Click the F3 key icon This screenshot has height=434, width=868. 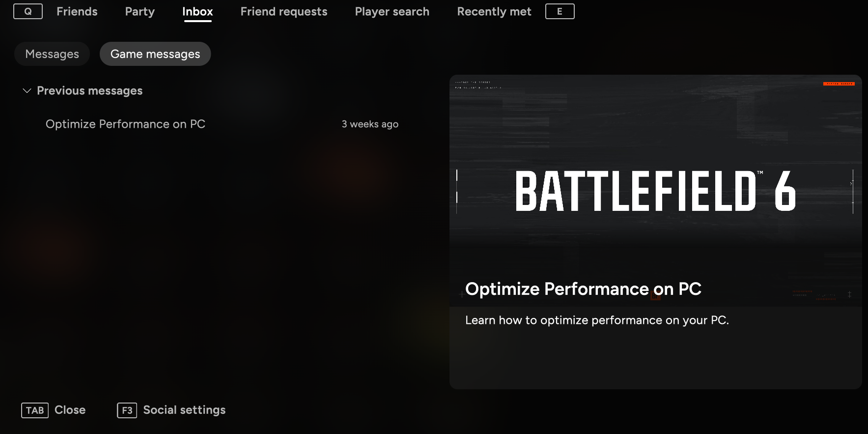click(x=127, y=410)
